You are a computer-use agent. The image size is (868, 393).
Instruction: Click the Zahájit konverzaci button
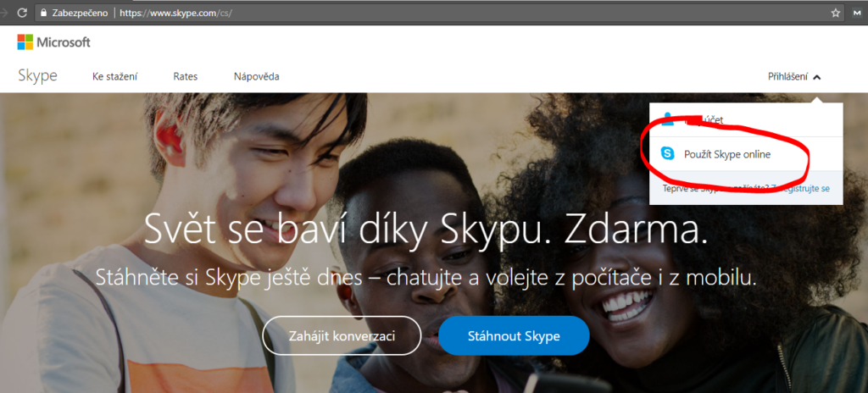342,335
